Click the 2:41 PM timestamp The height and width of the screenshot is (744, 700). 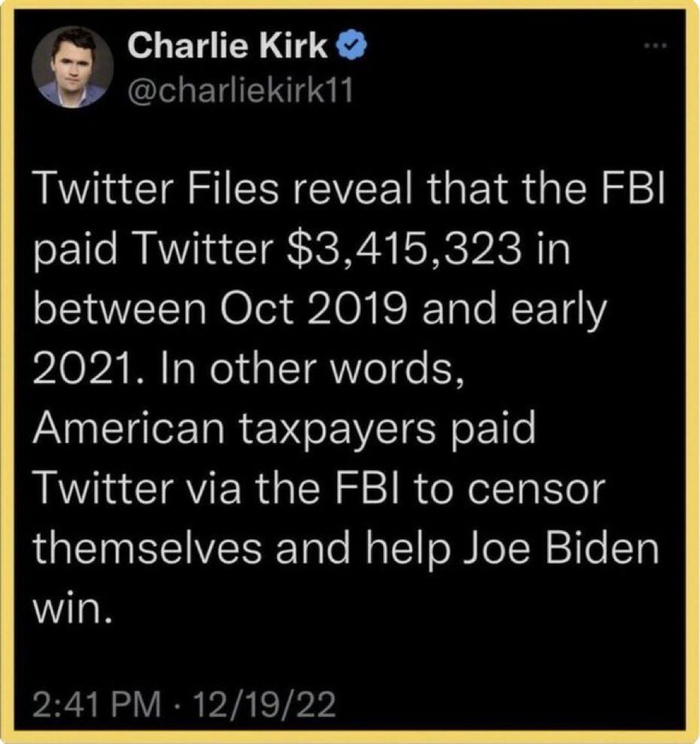[x=97, y=705]
